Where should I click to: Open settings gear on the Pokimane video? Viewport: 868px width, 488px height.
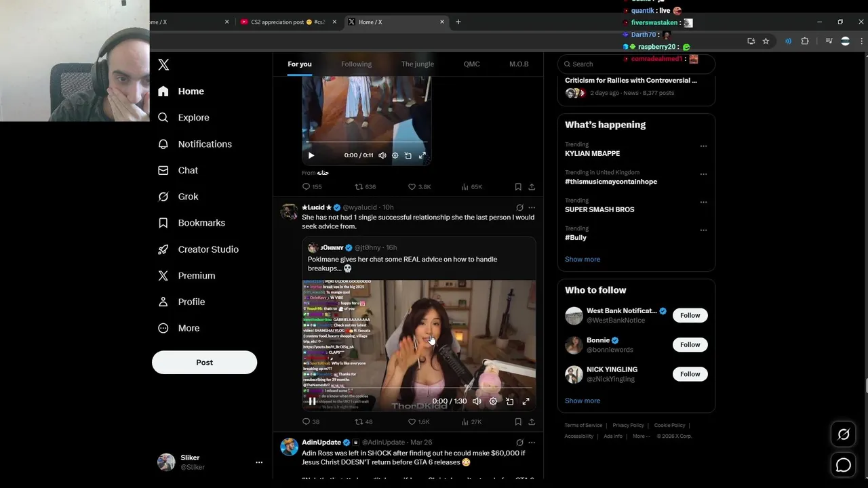[x=493, y=401]
